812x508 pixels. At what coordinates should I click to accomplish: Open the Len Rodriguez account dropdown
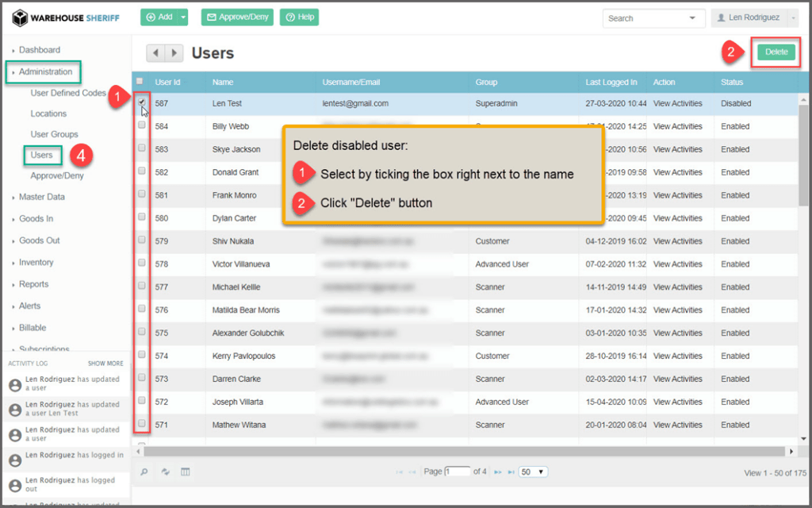point(754,17)
